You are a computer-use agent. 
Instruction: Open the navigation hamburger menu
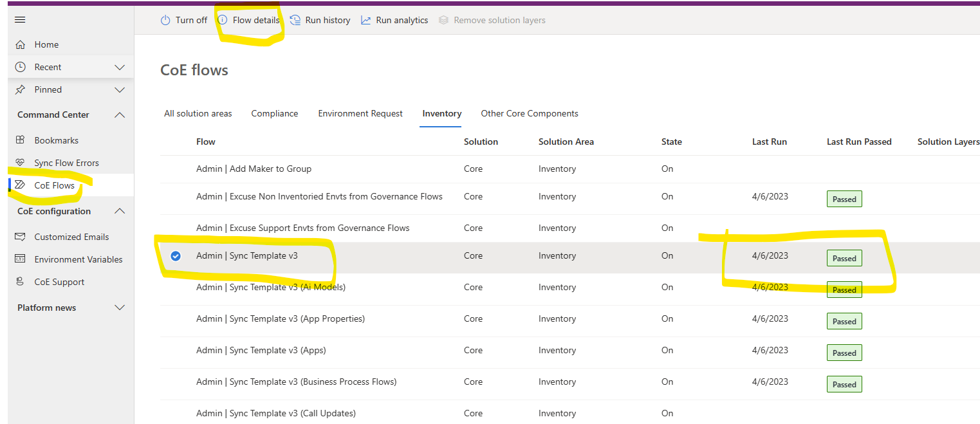(19, 19)
